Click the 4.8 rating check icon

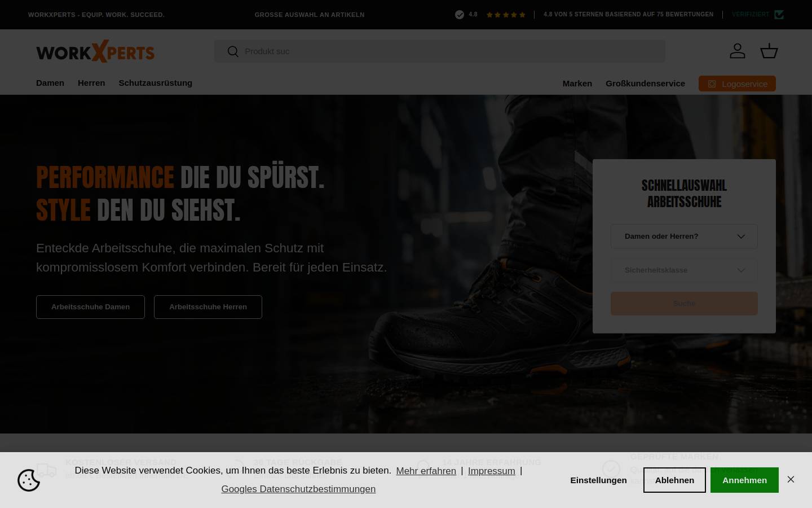pos(460,15)
